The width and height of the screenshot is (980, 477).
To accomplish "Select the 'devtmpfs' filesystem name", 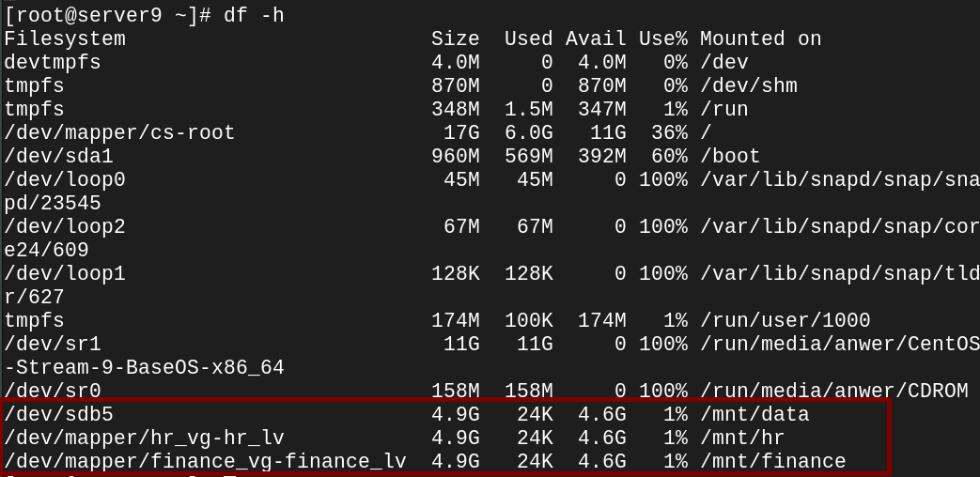I will (x=53, y=62).
